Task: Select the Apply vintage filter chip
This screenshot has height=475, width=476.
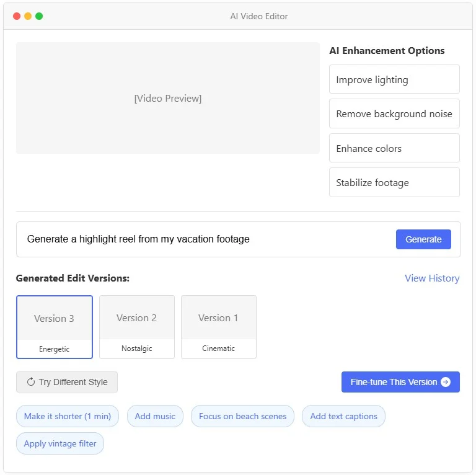Action: [x=60, y=443]
